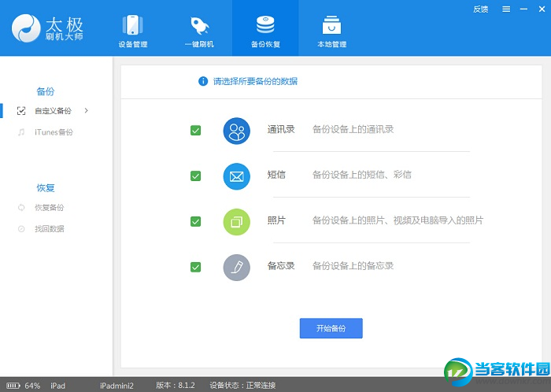This screenshot has height=392, width=551.
Task: Uncheck the 通讯录 contacts checkbox
Action: point(195,131)
